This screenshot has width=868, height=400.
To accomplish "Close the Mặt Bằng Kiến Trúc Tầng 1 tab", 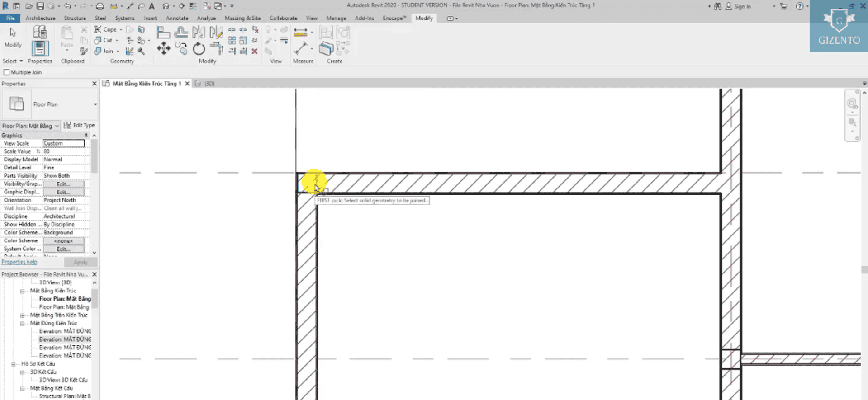I will click(187, 84).
